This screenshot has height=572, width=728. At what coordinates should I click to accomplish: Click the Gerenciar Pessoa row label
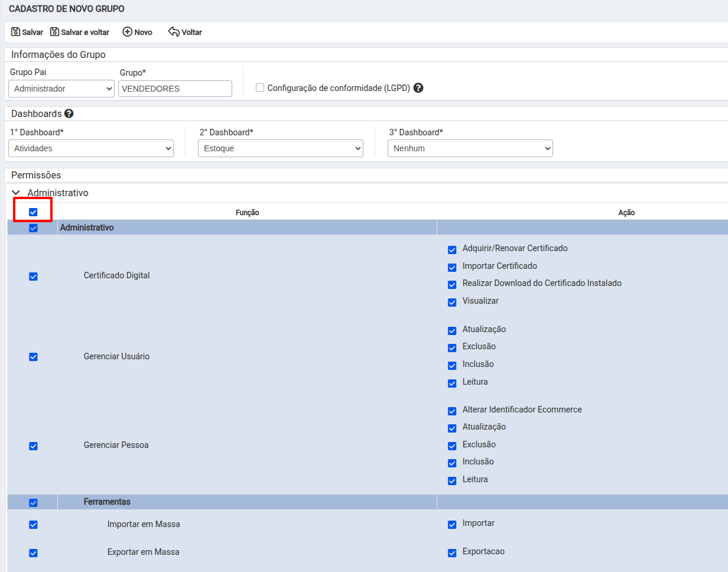tap(116, 445)
